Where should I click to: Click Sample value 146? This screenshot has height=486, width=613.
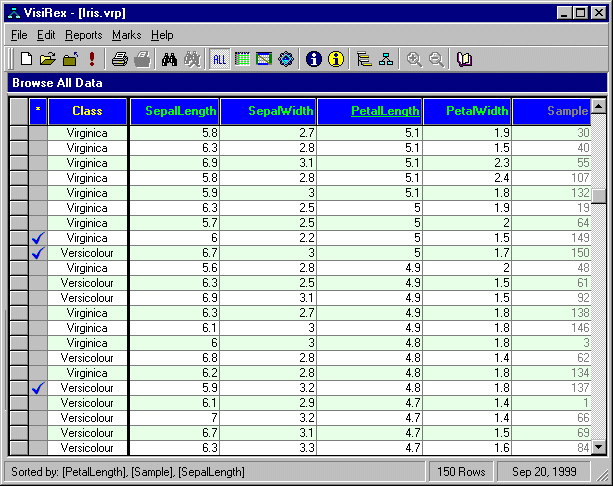point(551,328)
